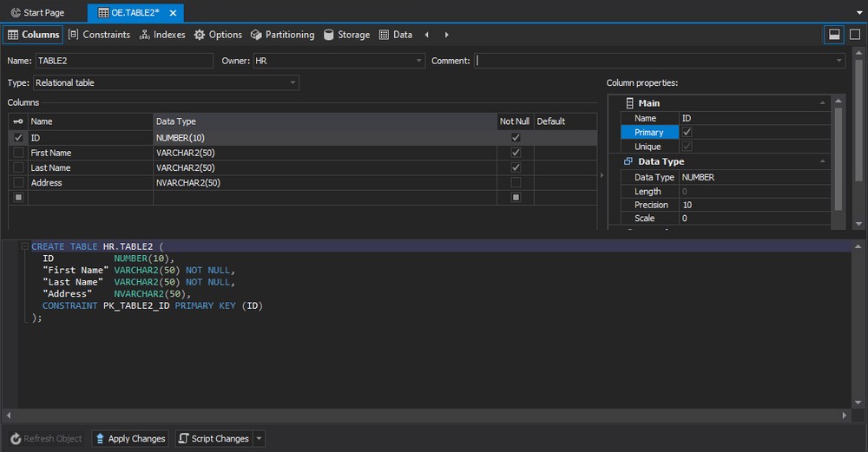Viewport: 868px width, 452px height.
Task: Toggle primary key checkbox for Last Name
Action: point(18,167)
